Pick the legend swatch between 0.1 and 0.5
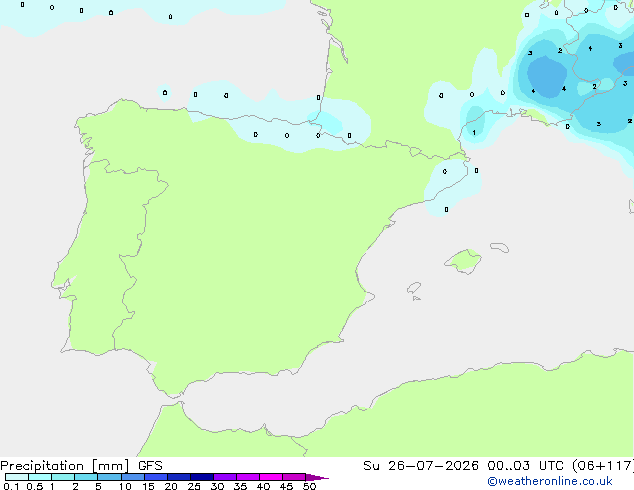The width and height of the screenshot is (634, 490). [x=17, y=477]
